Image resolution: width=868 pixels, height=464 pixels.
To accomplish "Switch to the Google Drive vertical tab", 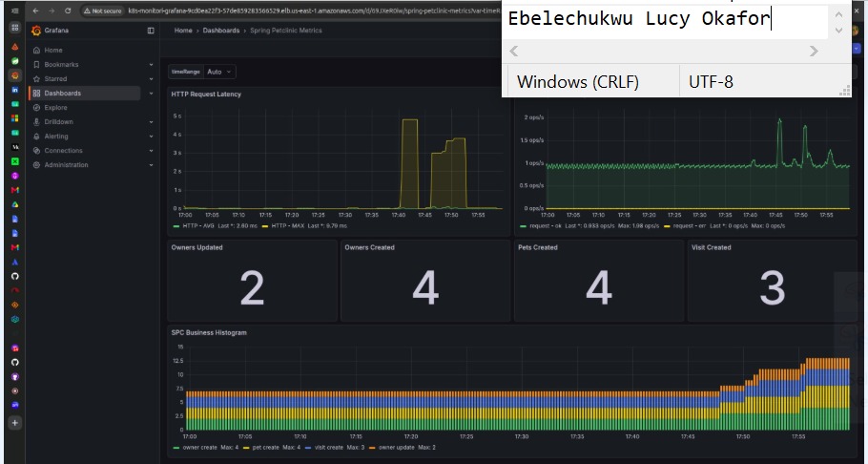I will (x=15, y=204).
